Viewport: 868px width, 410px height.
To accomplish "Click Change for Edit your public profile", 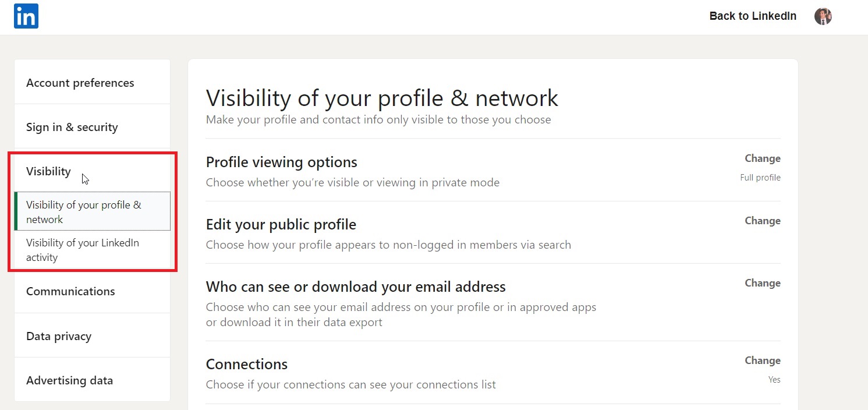I will pyautogui.click(x=762, y=221).
